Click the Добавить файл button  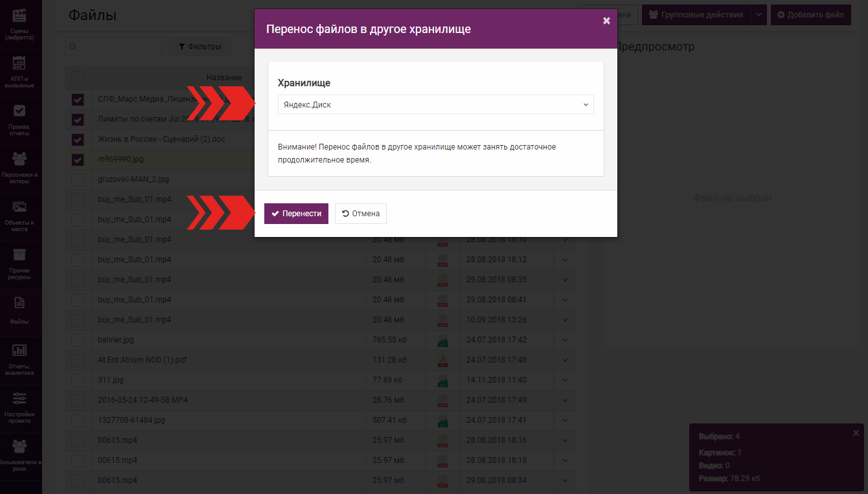(x=810, y=15)
